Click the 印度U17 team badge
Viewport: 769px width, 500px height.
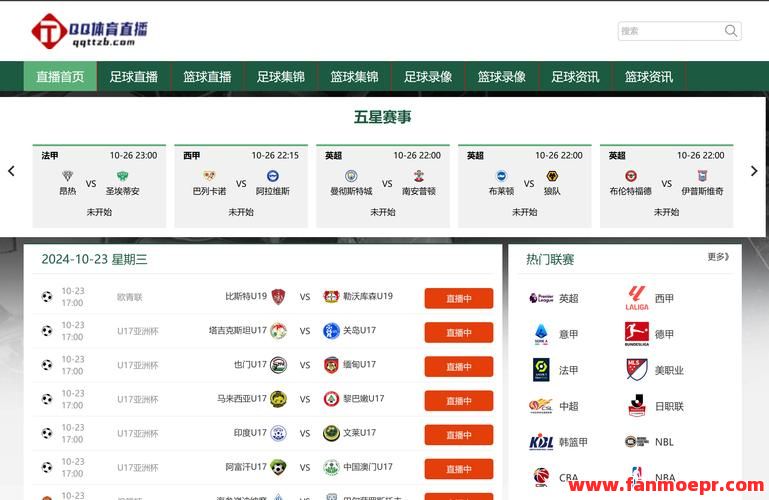(x=279, y=433)
